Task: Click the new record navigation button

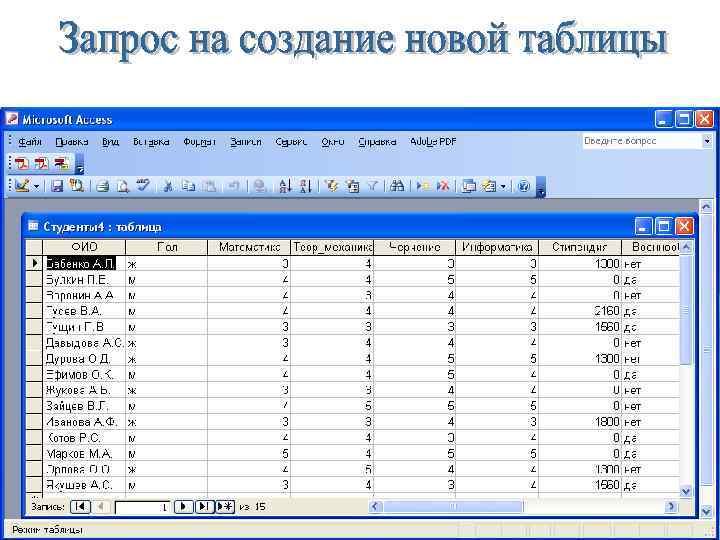Action: pos(225,506)
